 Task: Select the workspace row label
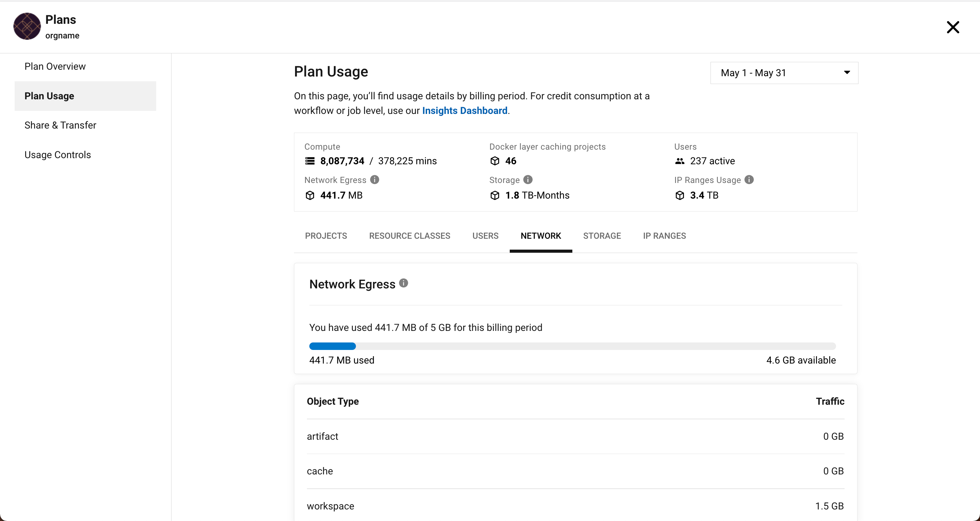click(x=331, y=507)
